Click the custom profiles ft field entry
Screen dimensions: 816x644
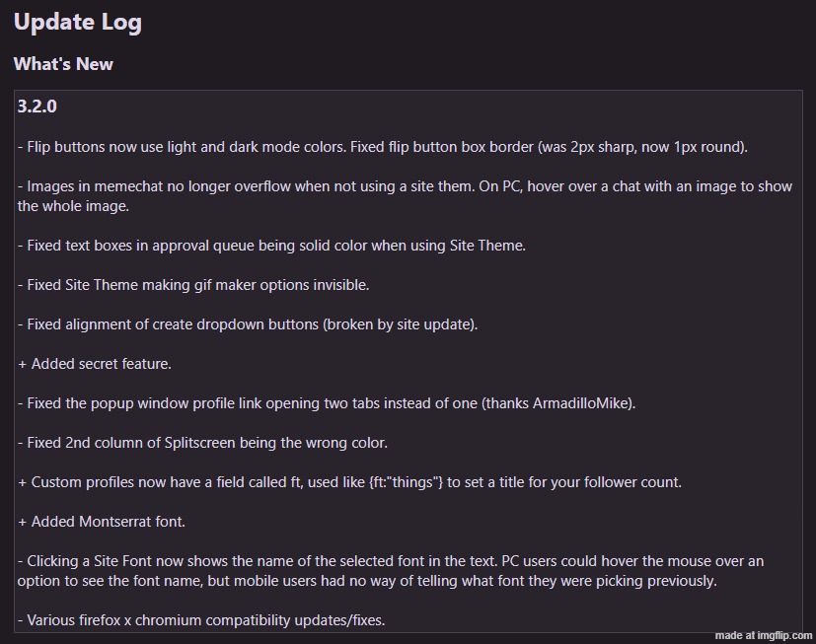coord(350,482)
